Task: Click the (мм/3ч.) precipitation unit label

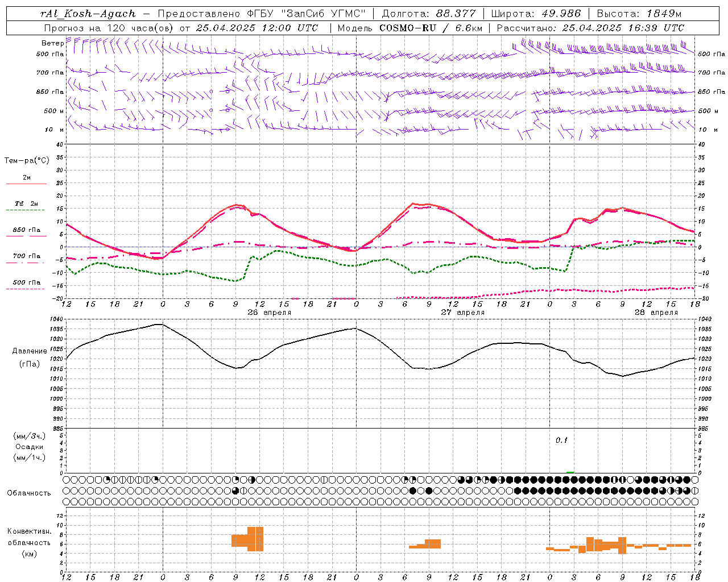Action: (x=29, y=436)
